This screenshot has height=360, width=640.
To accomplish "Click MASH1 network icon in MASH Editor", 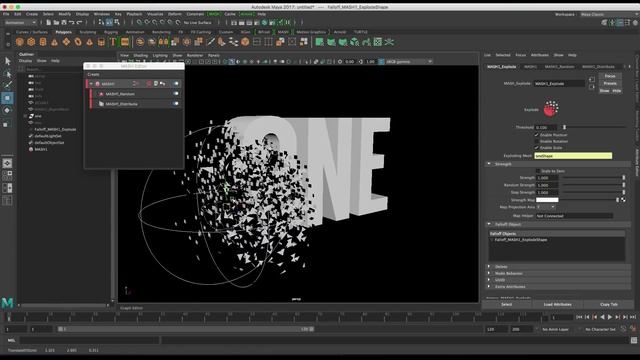I will click(98, 84).
